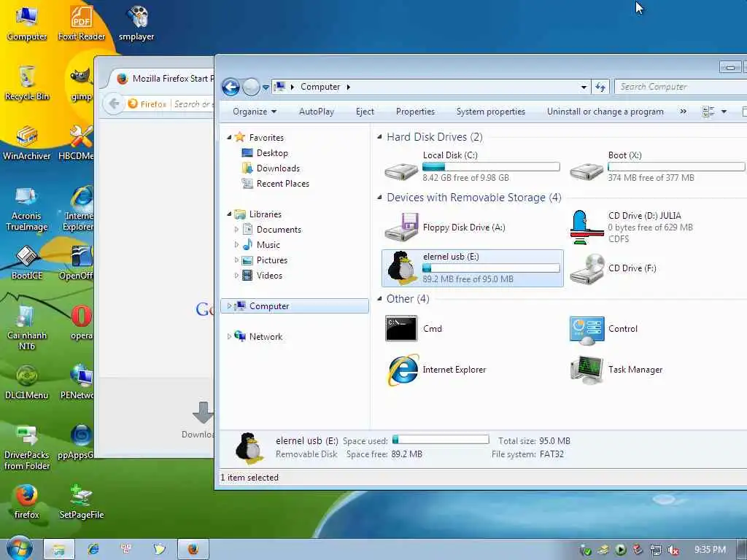
Task: Refresh the Computer address bar
Action: click(600, 87)
